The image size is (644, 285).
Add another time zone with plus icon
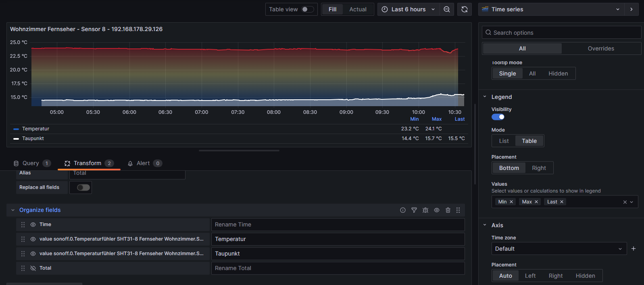[x=634, y=249]
